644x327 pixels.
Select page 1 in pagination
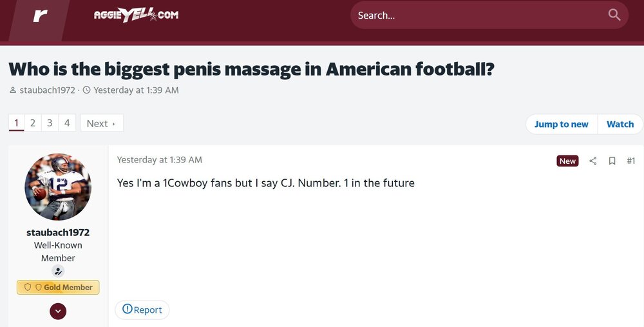pos(16,123)
